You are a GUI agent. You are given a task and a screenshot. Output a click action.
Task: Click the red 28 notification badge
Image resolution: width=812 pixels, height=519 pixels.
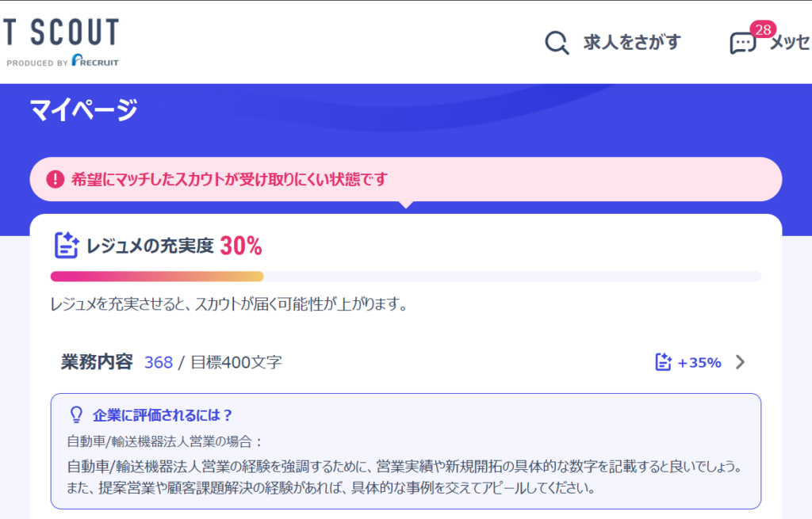click(763, 29)
